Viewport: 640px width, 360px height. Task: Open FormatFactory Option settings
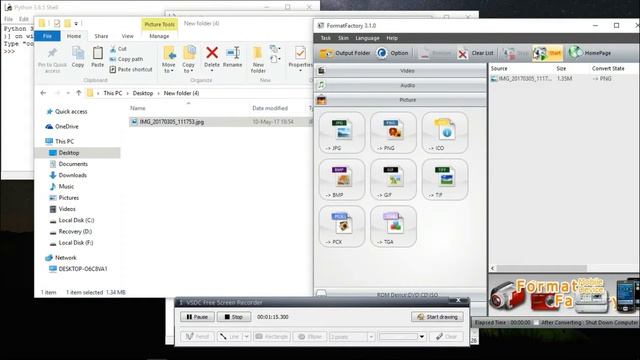tap(392, 53)
